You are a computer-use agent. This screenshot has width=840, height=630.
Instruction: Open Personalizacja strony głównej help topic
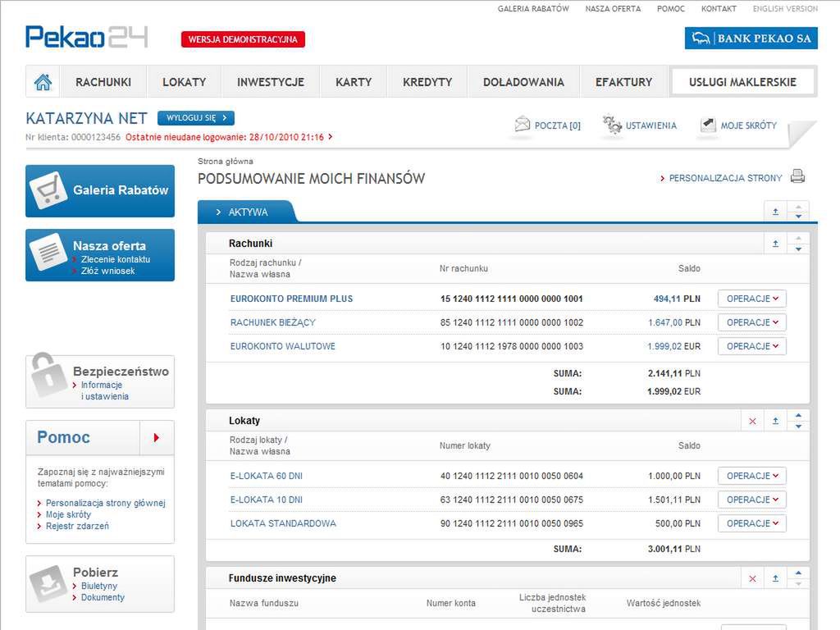coord(105,503)
